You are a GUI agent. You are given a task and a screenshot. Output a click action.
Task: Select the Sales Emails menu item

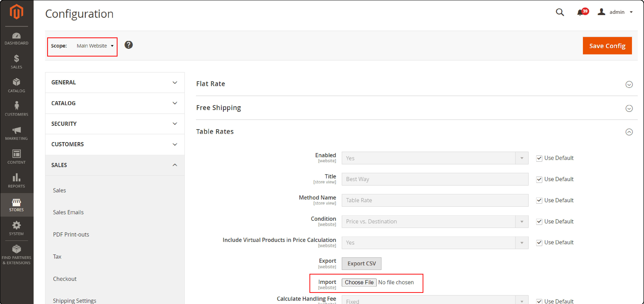point(68,212)
